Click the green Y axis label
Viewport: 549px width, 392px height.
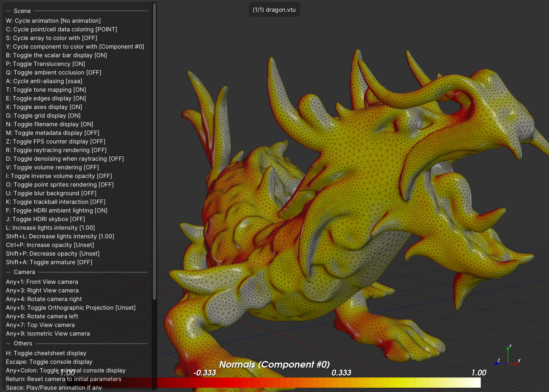[510, 347]
